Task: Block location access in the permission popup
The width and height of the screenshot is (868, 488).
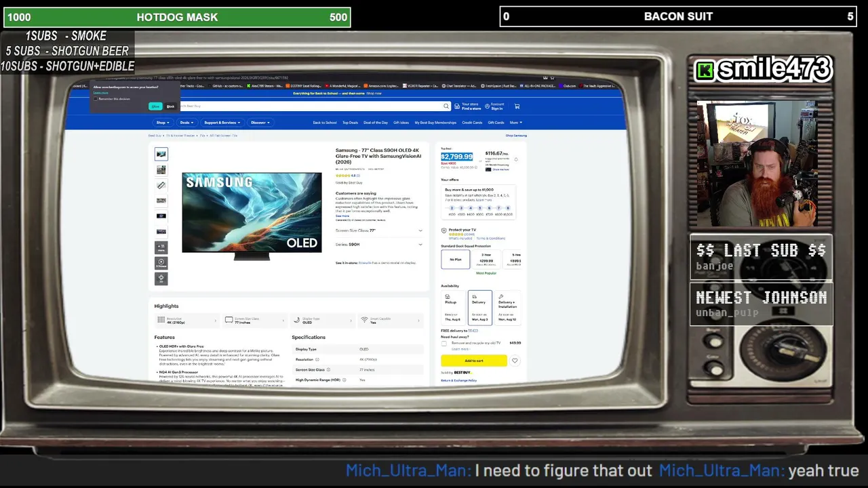Action: [x=170, y=106]
